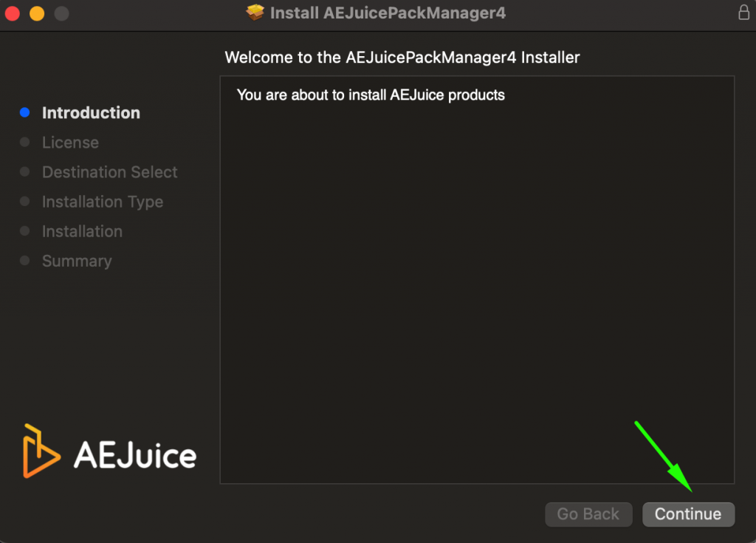The image size is (756, 543).
Task: Select the License step in the sidebar
Action: pos(70,142)
